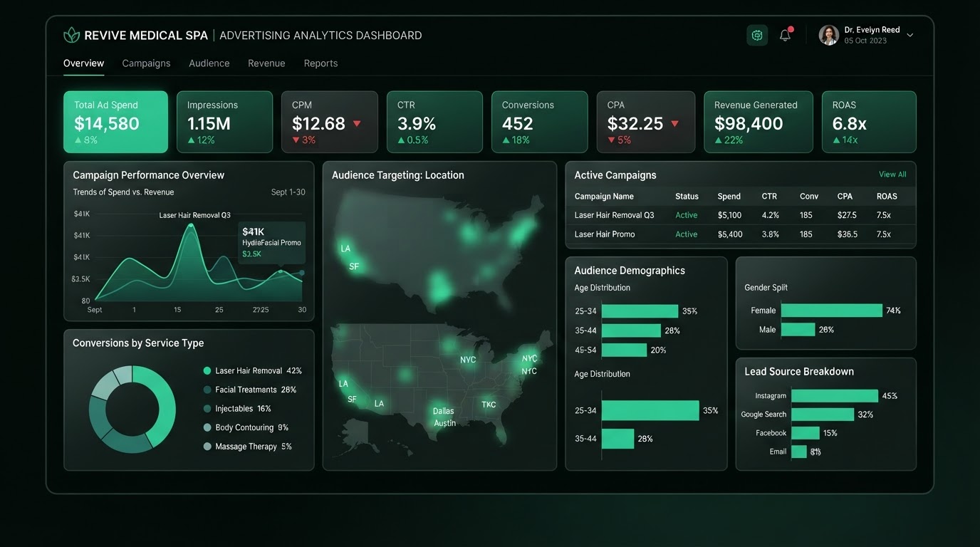980x547 pixels.
Task: Click the Campaign Name column header
Action: point(604,197)
